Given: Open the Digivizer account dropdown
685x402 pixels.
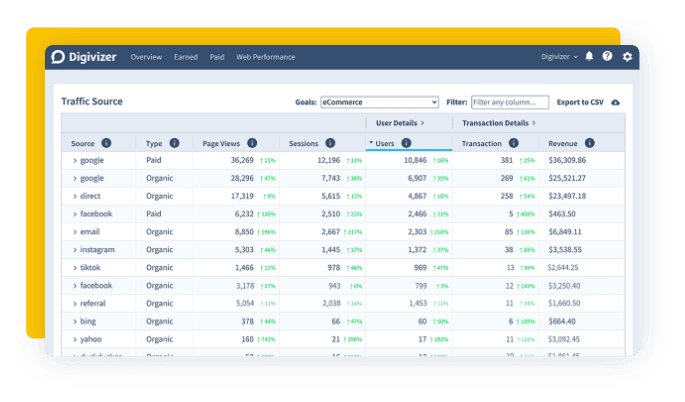Looking at the screenshot, I should pos(559,57).
